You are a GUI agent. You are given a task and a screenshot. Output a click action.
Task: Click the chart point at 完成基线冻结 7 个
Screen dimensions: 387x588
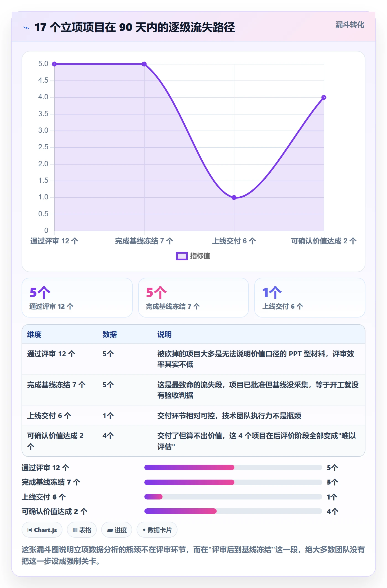[x=144, y=64]
